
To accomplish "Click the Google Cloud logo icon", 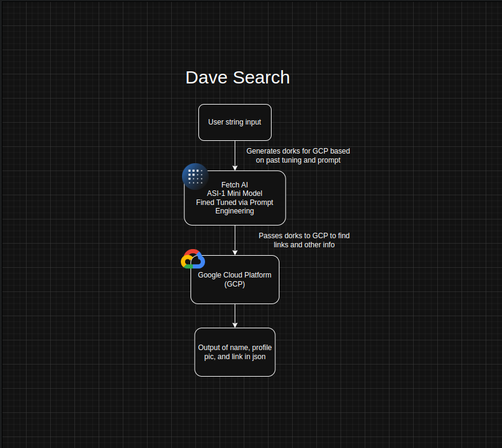I will tap(193, 259).
